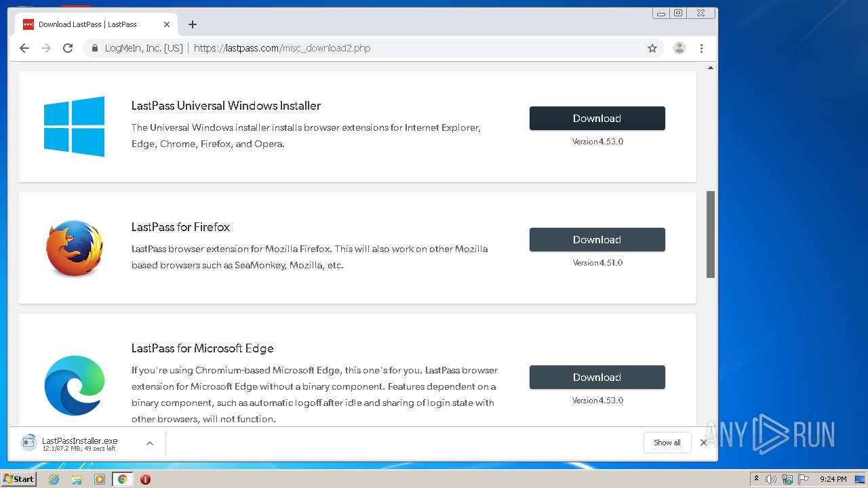This screenshot has width=868, height=488.
Task: Click the taskbar clock 9:24 PM
Action: point(833,479)
